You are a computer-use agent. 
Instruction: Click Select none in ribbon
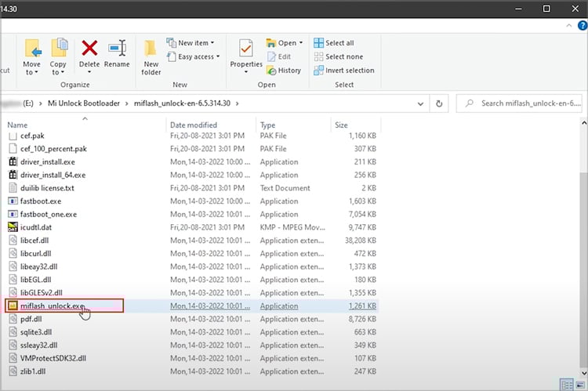[x=339, y=56]
